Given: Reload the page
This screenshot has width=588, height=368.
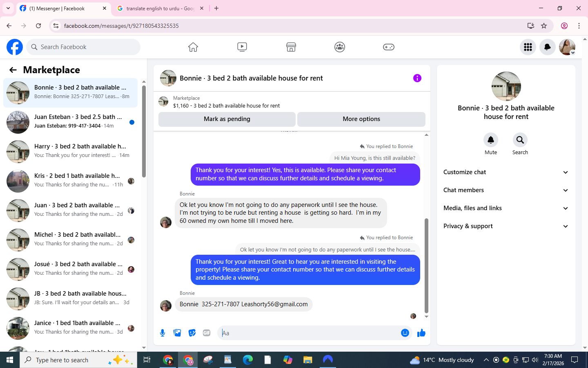Looking at the screenshot, I should coord(38,26).
